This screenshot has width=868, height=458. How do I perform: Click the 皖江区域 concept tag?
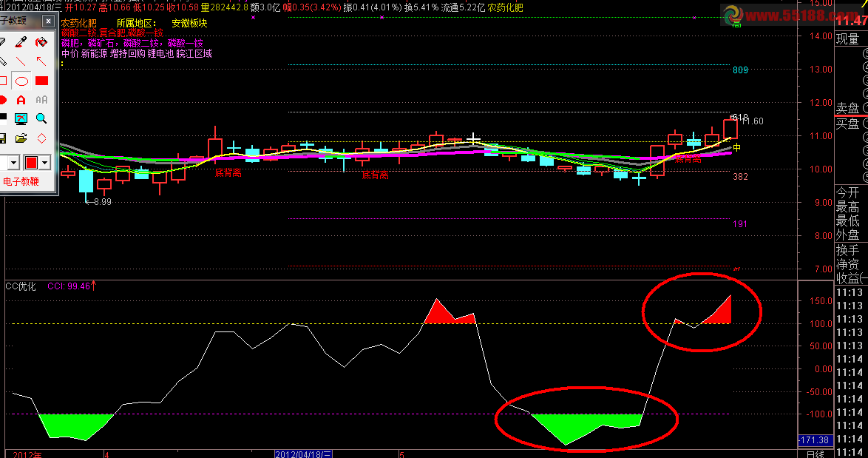coord(194,54)
